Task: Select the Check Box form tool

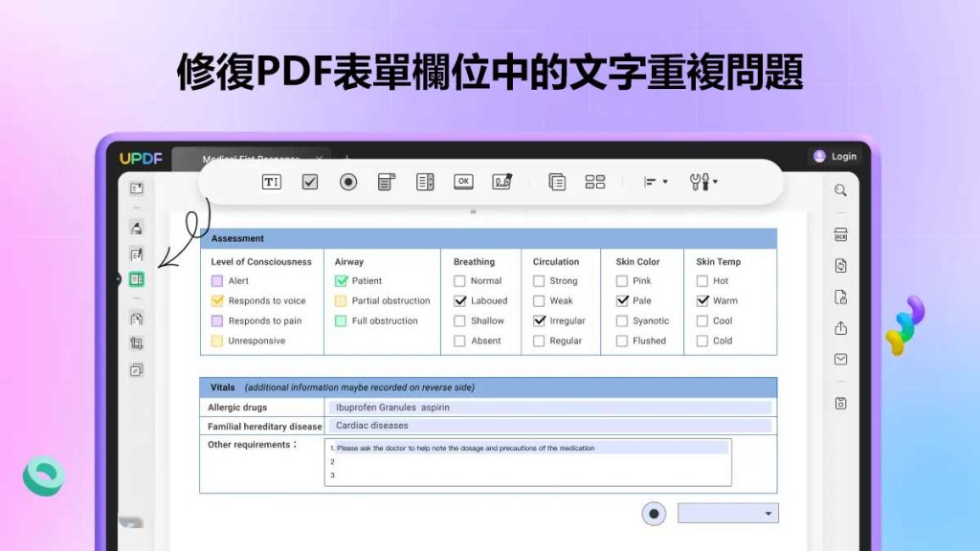Action: tap(310, 182)
